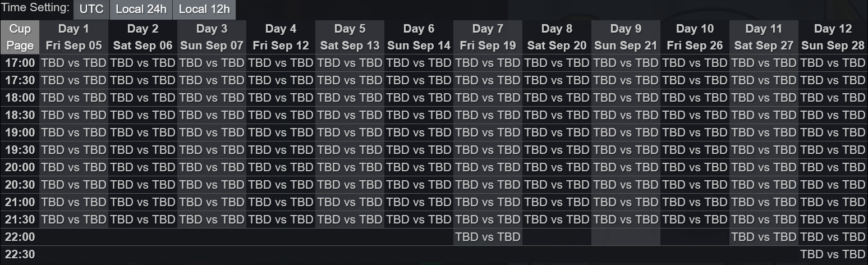Screen dimensions: 868x265
Task: Open the 18:00 match on Day 10
Action: pos(695,98)
